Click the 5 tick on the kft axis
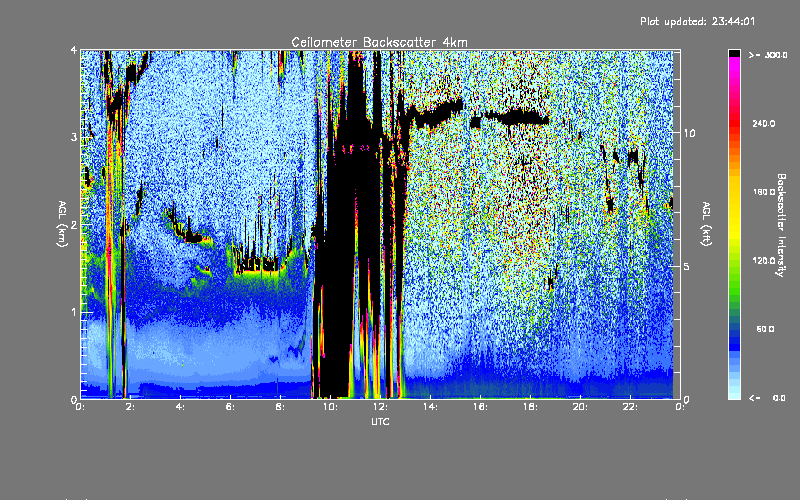Viewport: 800px width, 500px height. coord(687,266)
